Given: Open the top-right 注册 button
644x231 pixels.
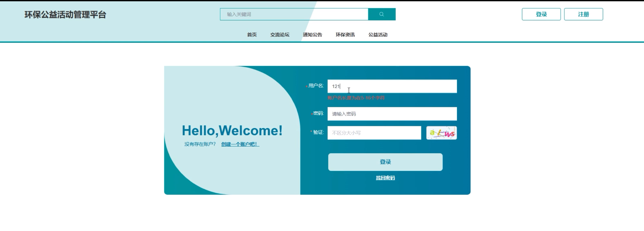Looking at the screenshot, I should tap(583, 14).
